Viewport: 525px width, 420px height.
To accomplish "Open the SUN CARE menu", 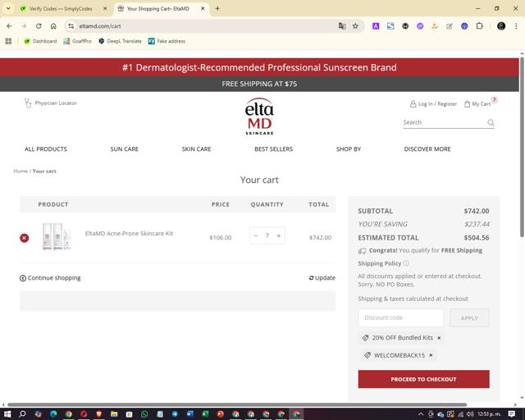I will (124, 149).
